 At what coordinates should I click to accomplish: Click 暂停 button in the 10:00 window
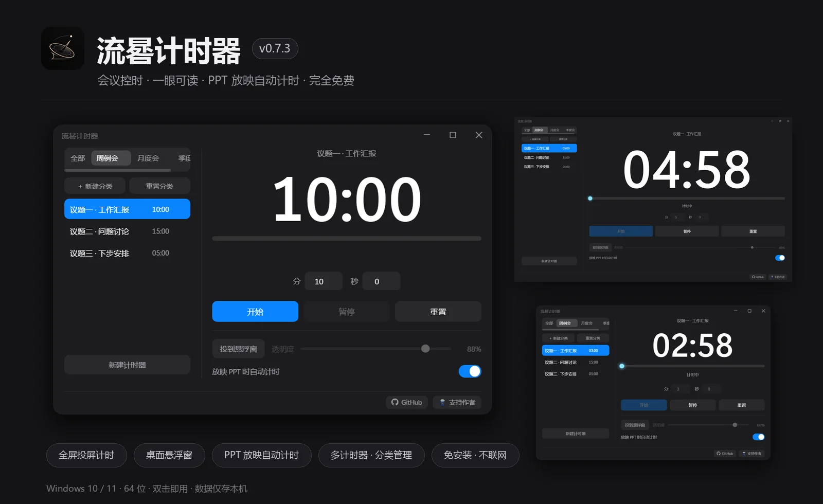click(x=347, y=311)
